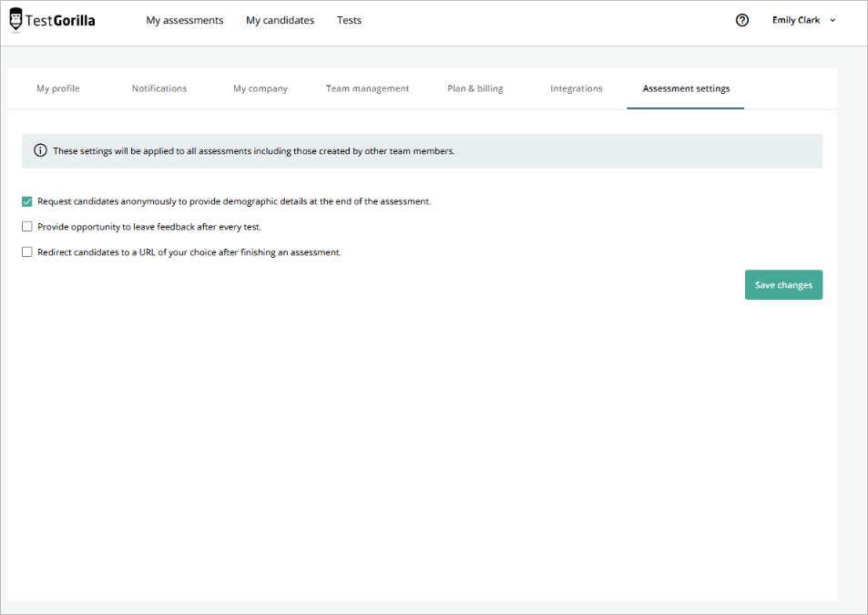Click the 'These settings will be applied' notice text
Viewport: 868px width, 615px height.
pyautogui.click(x=254, y=151)
